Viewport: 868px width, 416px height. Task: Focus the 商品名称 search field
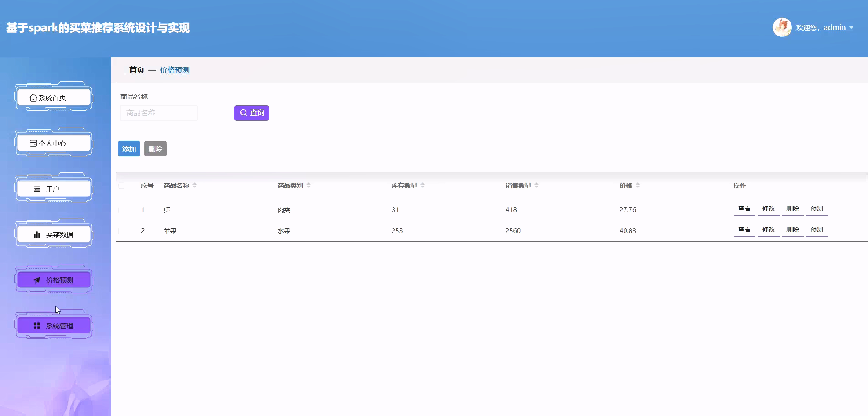[159, 113]
